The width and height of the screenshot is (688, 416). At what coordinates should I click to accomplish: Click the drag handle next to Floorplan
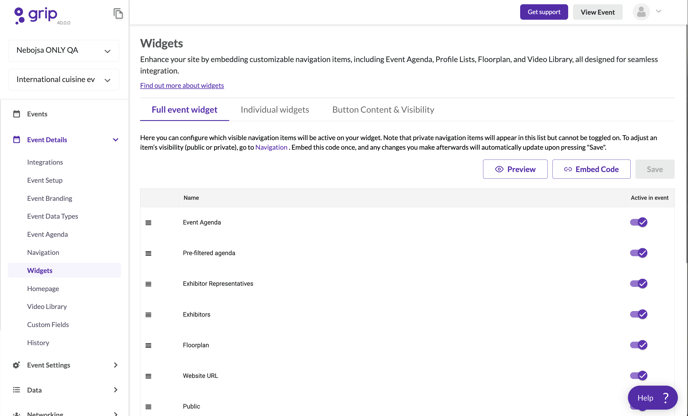click(148, 345)
